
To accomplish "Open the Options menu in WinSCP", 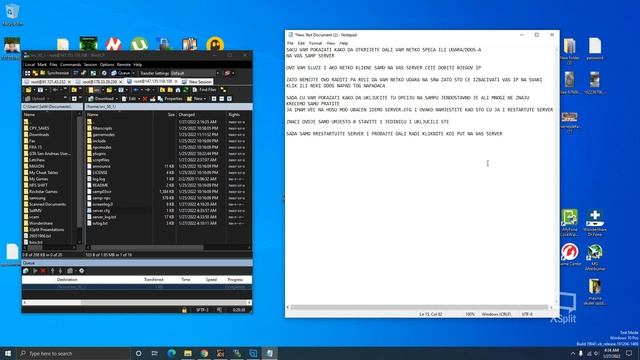I will pyautogui.click(x=107, y=64).
